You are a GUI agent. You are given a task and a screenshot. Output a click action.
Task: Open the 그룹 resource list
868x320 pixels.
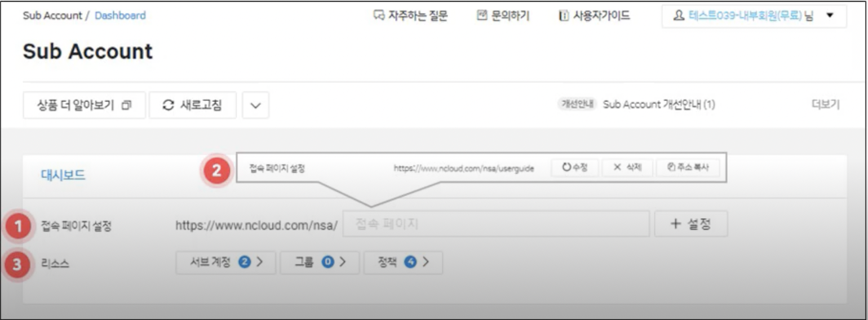(x=319, y=263)
